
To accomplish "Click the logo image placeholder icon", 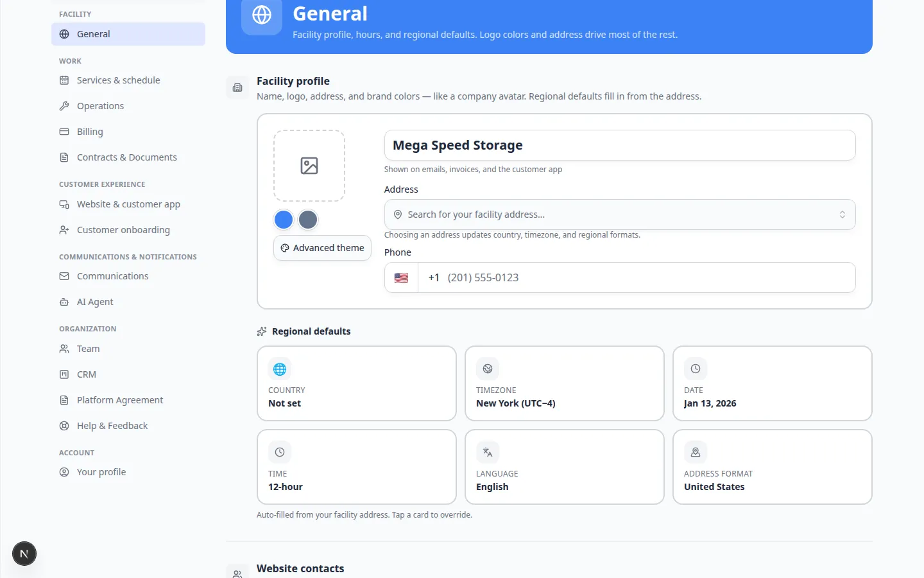I will click(309, 166).
